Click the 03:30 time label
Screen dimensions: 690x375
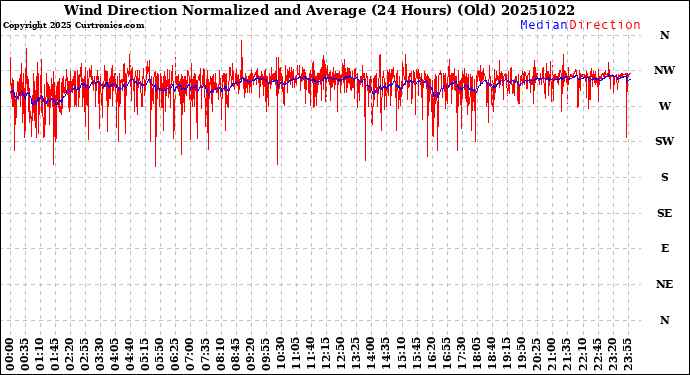click(100, 354)
